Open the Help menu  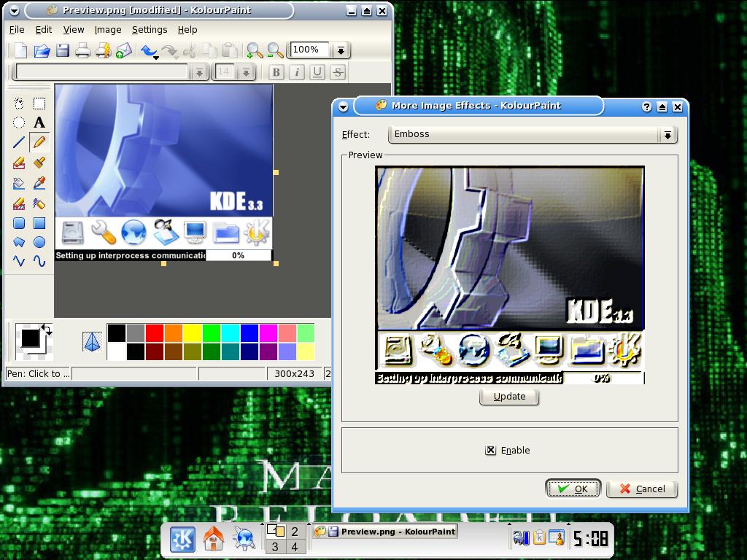click(187, 29)
